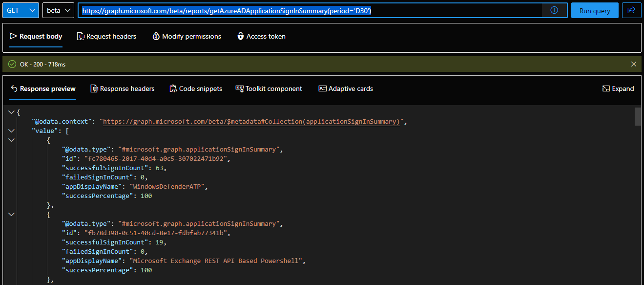This screenshot has width=644, height=285.
Task: Collapse the root JSON object chevron
Action: tap(12, 112)
